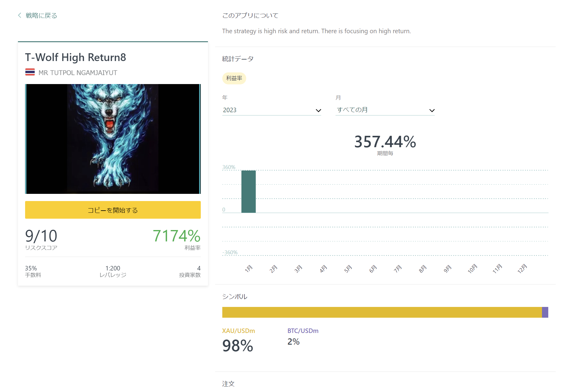Click the 7174% profit rate value
The height and width of the screenshot is (388, 588).
pos(177,236)
